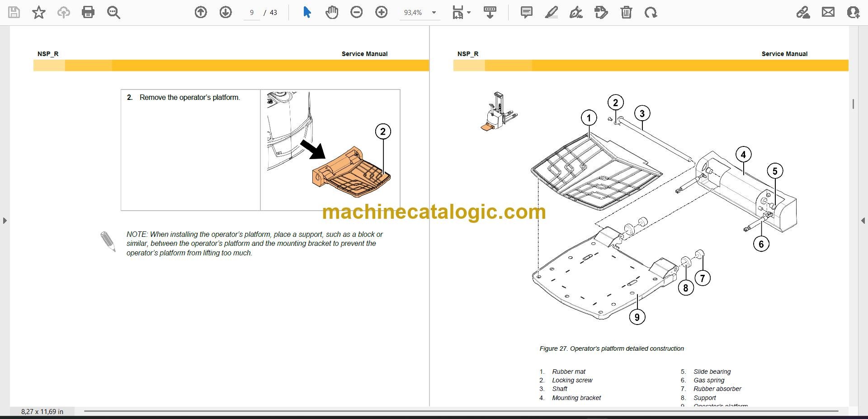868x419 pixels.
Task: Open the Print dialog icon
Action: click(88, 12)
